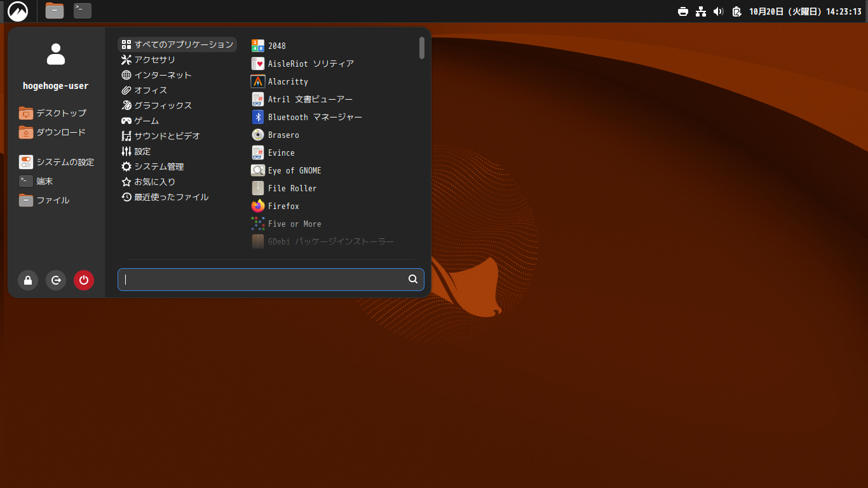Select すべてのアプリケーション category
This screenshot has height=488, width=868.
point(177,44)
